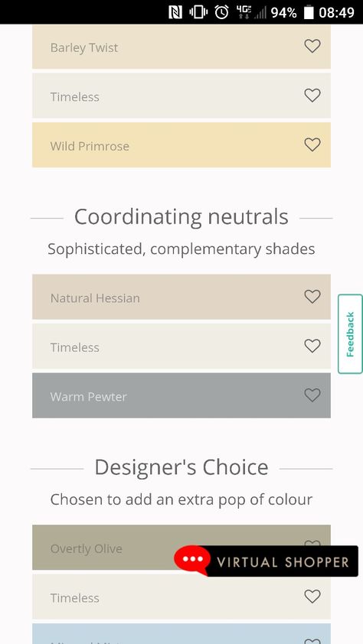363x644 pixels.
Task: Favourite the Barley Twist colour with heart
Action: (x=312, y=46)
